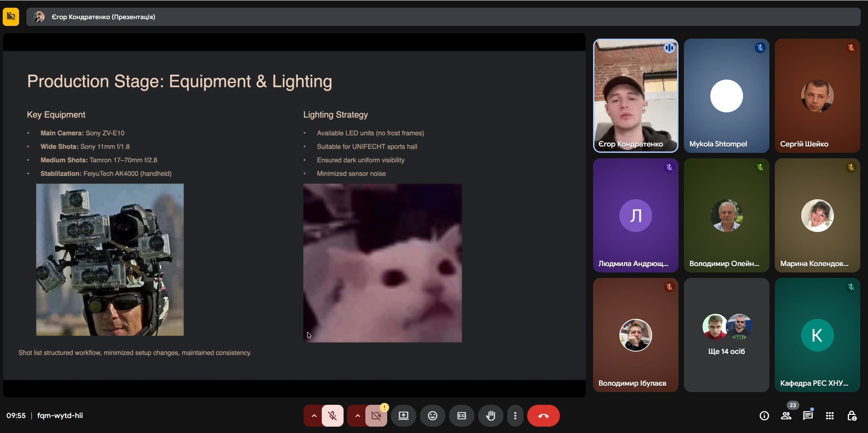The width and height of the screenshot is (868, 433).
Task: Open the emoji reactions panel
Action: [x=432, y=416]
